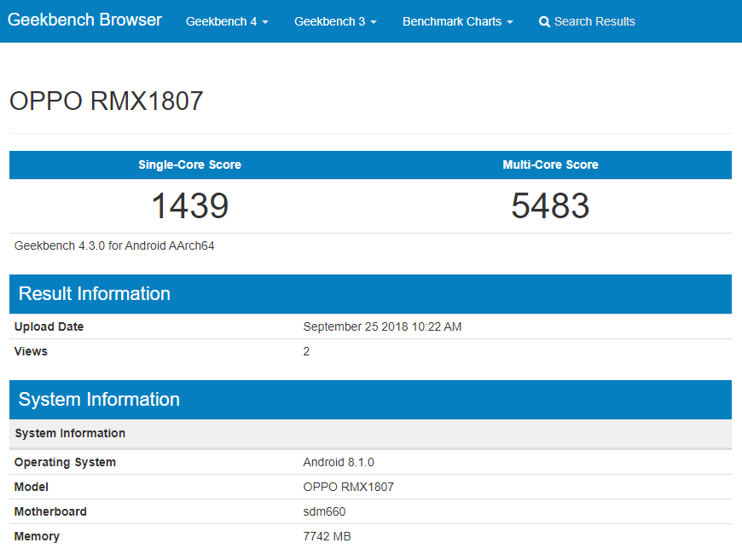Select the Upload Date label
Image resolution: width=742 pixels, height=560 pixels.
(x=49, y=326)
